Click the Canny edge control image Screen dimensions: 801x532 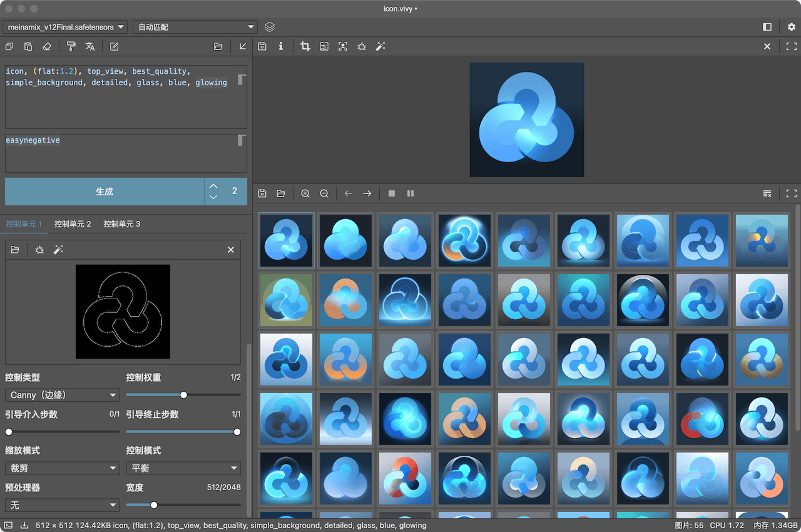tap(123, 312)
